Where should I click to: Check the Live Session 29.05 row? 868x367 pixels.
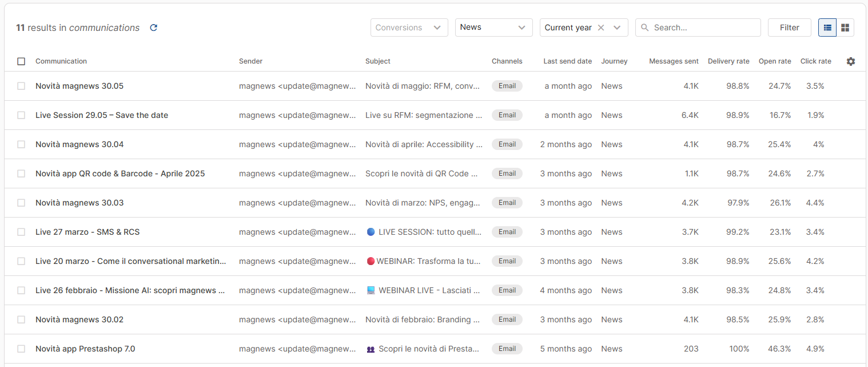pyautogui.click(x=21, y=115)
